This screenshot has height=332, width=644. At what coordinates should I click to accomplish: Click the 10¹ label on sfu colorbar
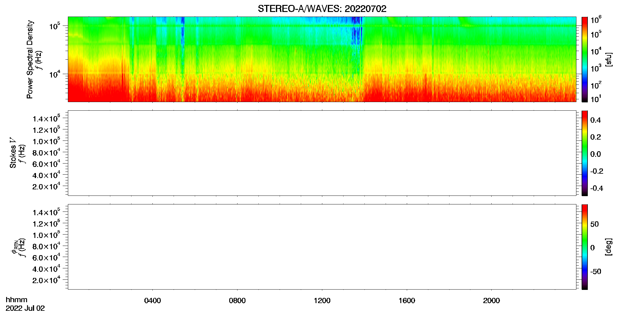click(596, 99)
